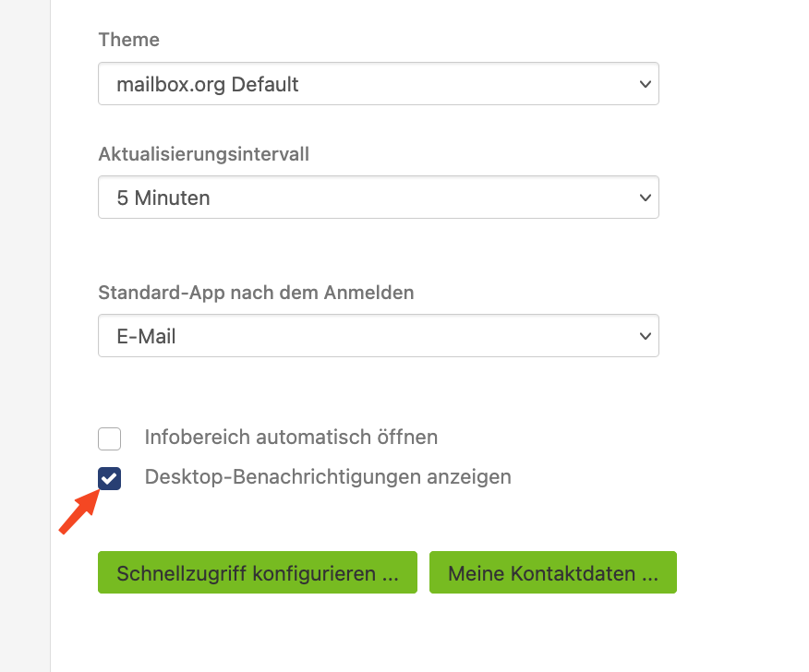Click the chevron arrow beside 5 Minuten
809x672 pixels.
tap(645, 198)
